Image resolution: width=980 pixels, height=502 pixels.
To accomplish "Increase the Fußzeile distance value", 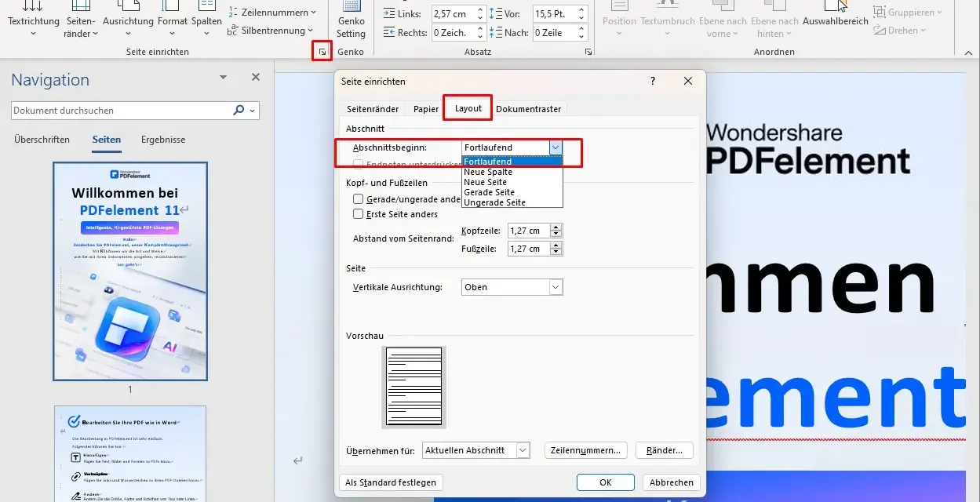I will (x=556, y=246).
